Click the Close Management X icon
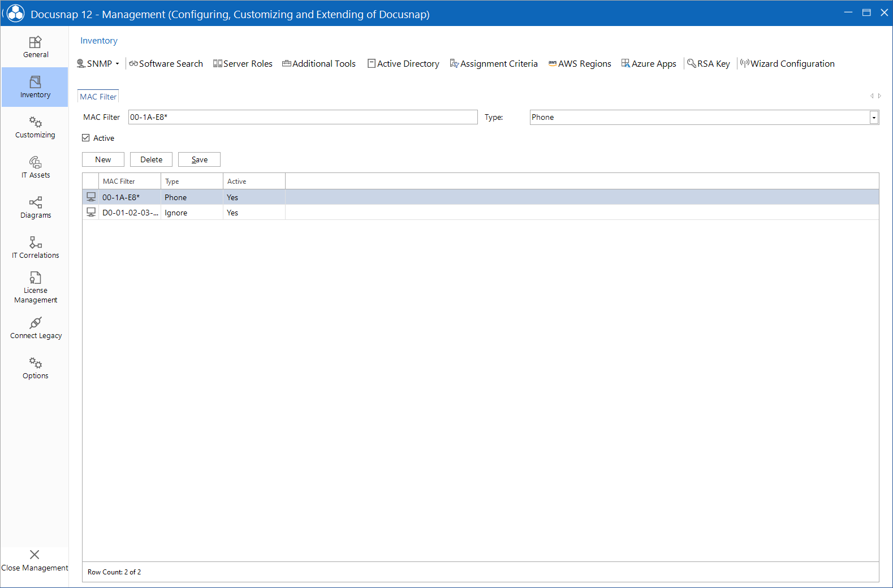 (x=34, y=555)
